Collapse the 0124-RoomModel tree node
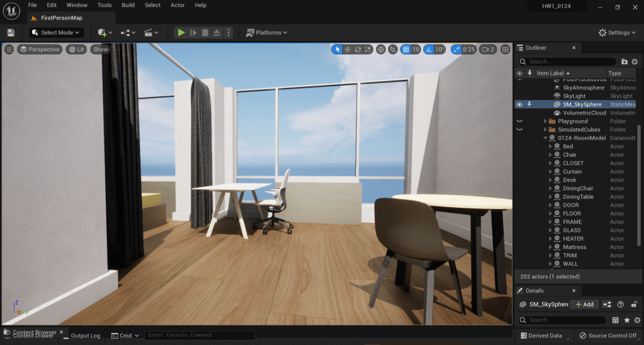The image size is (644, 345). 545,138
